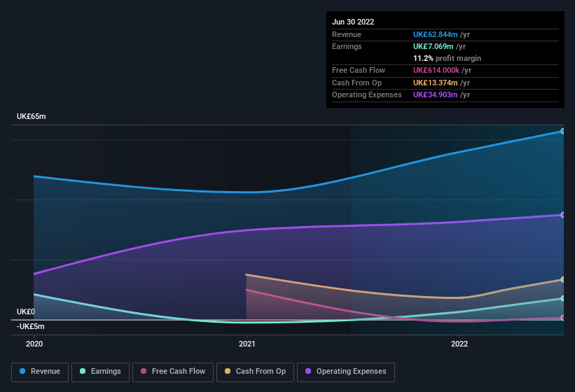
Task: Click the Cash From Op endpoint marker
Action: click(562, 279)
